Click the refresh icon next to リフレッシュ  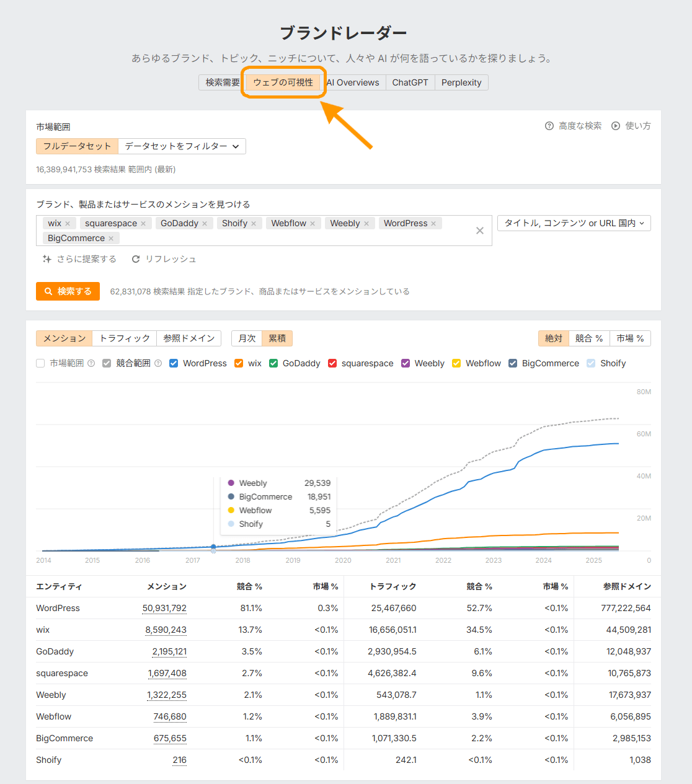(136, 259)
